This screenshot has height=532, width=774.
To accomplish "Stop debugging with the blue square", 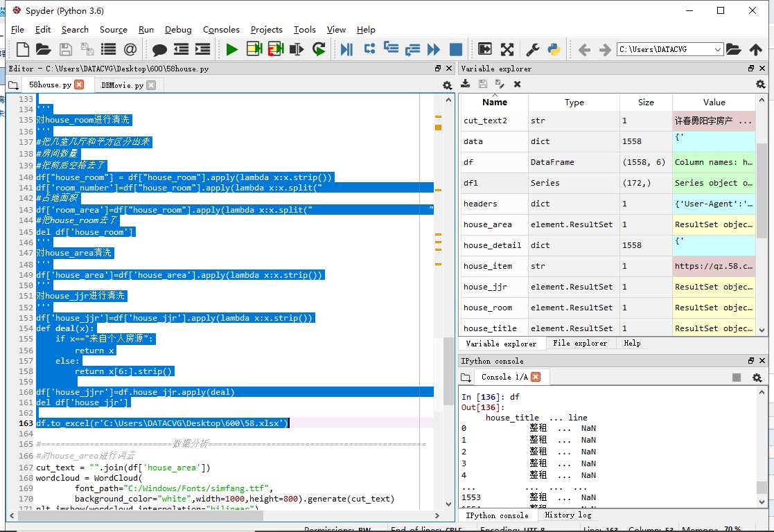I will (x=455, y=49).
